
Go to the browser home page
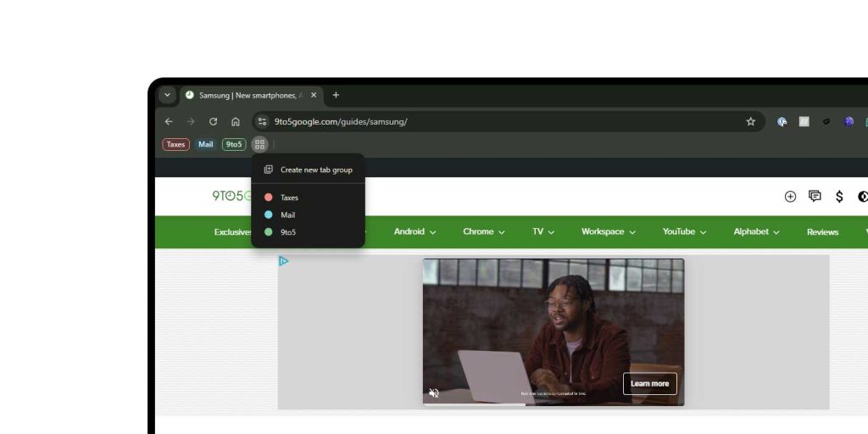point(236,121)
